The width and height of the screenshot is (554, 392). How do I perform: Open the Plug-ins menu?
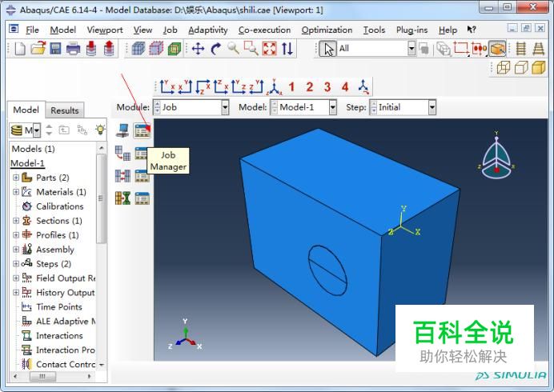(x=412, y=30)
